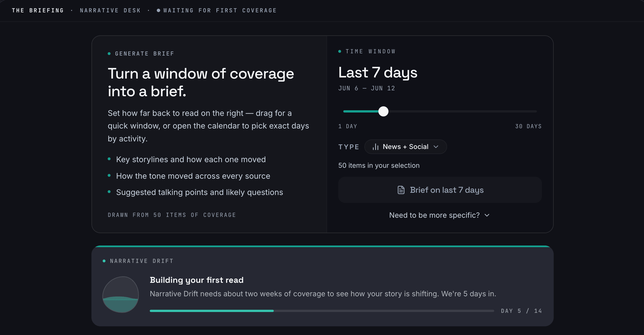Click 'Suggested talking points and likely questions'
644x335 pixels.
(x=200, y=192)
